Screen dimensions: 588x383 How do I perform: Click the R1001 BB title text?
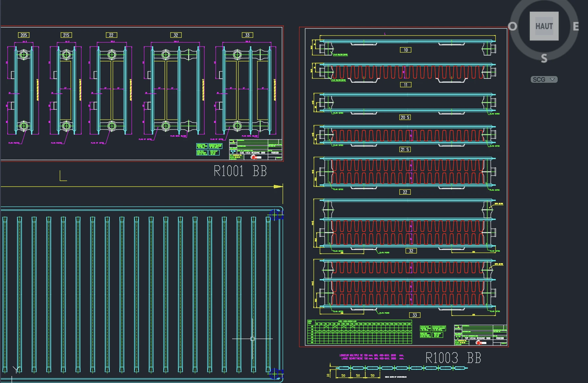[240, 171]
